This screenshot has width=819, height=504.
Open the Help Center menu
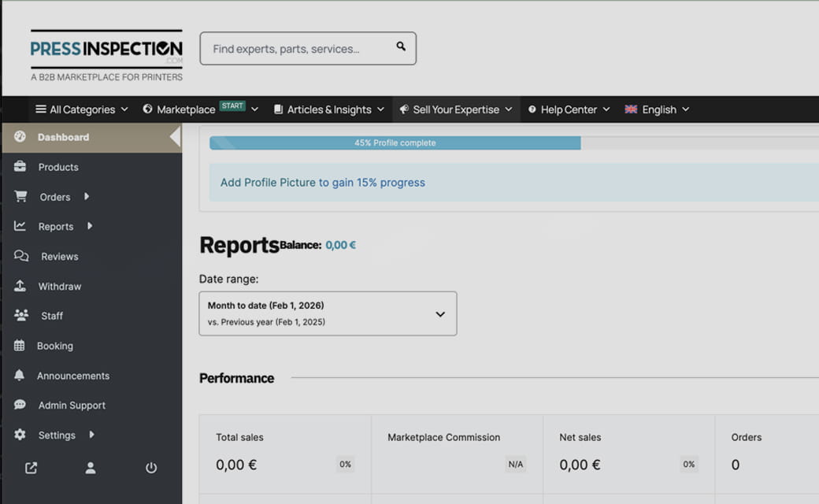569,109
